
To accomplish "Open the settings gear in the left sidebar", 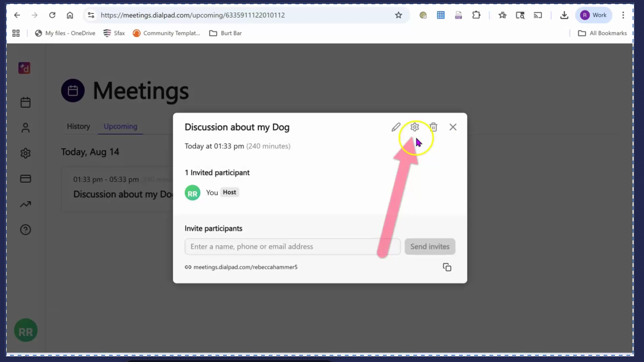I will (x=26, y=153).
